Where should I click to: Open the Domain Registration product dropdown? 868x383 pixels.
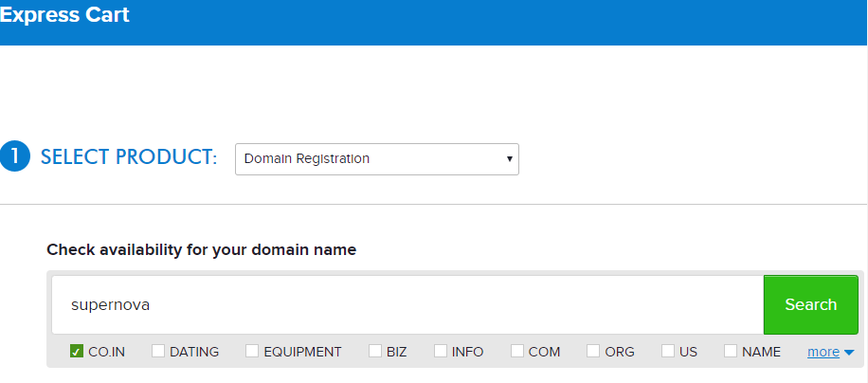pyautogui.click(x=377, y=159)
